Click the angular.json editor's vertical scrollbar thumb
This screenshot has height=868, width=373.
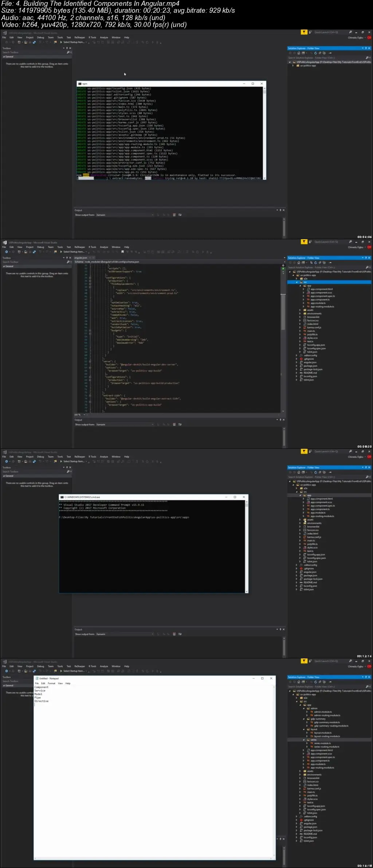283,312
